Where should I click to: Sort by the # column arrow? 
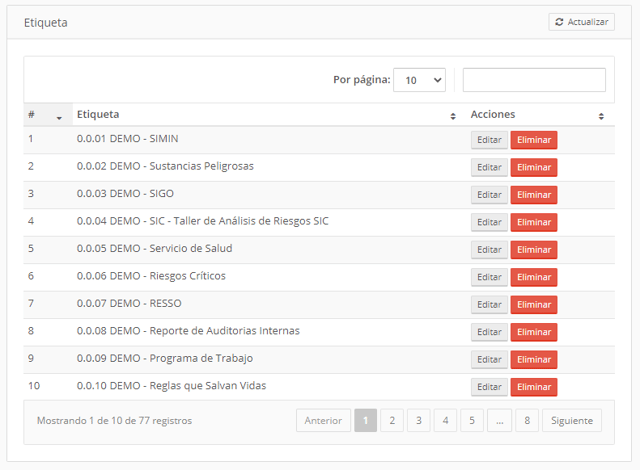click(59, 118)
